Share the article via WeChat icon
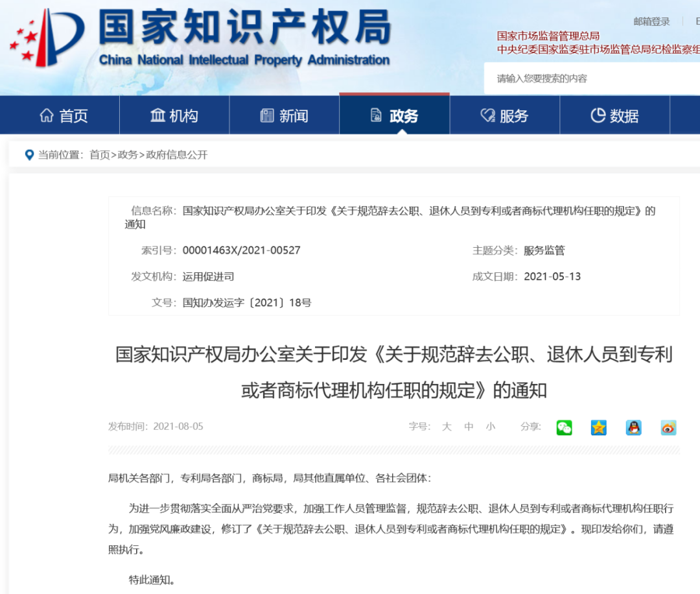The height and width of the screenshot is (594, 700). point(565,427)
